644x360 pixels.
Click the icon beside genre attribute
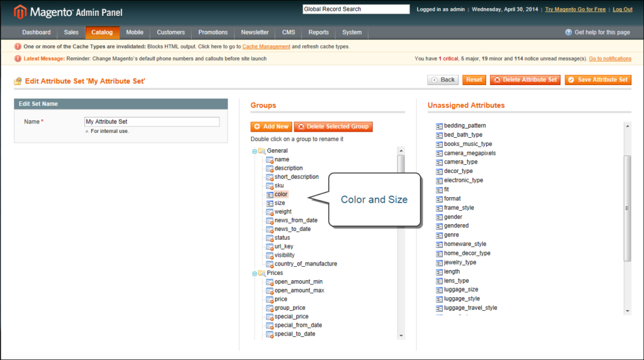[x=439, y=235]
